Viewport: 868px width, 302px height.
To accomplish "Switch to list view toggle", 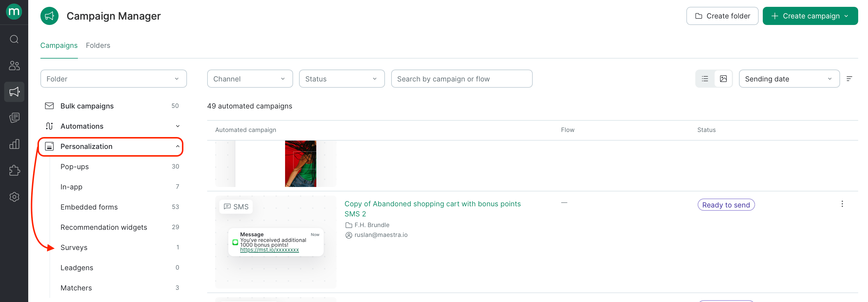I will (705, 79).
